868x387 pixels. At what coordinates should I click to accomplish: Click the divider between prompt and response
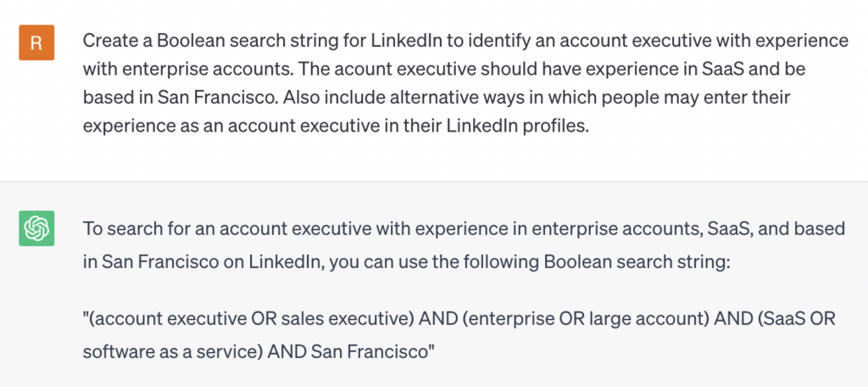point(434,182)
